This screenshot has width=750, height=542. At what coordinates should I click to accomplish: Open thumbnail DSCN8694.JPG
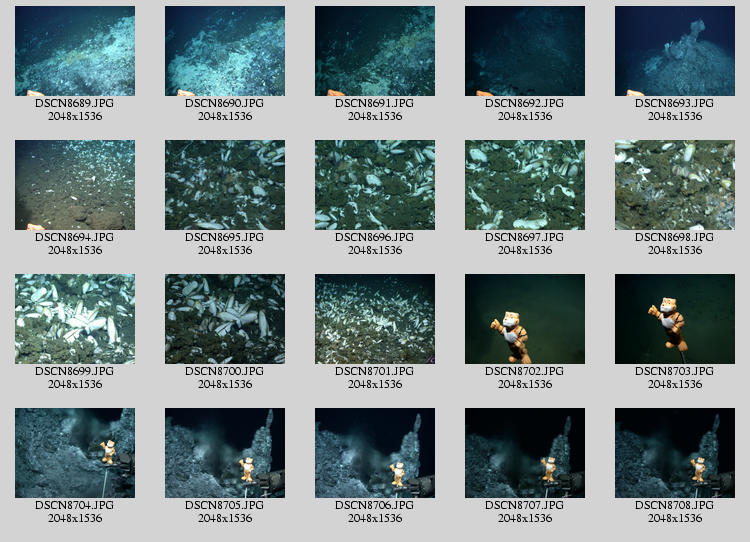tap(75, 185)
